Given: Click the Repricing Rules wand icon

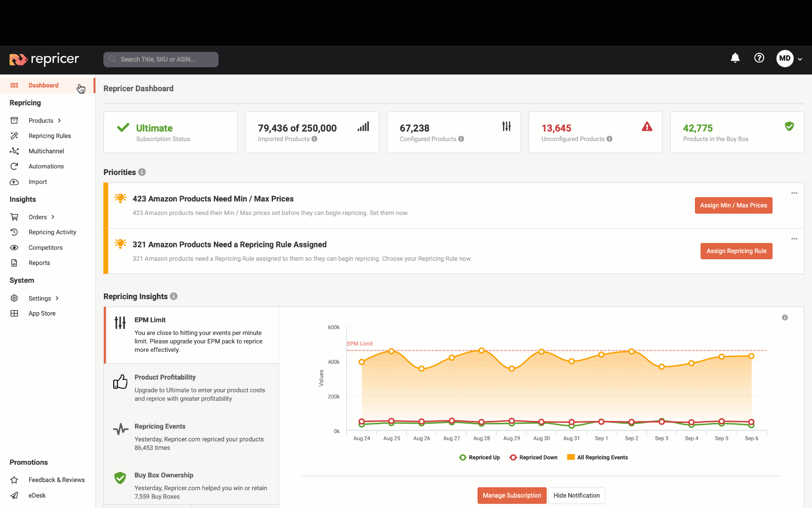Looking at the screenshot, I should [x=14, y=136].
